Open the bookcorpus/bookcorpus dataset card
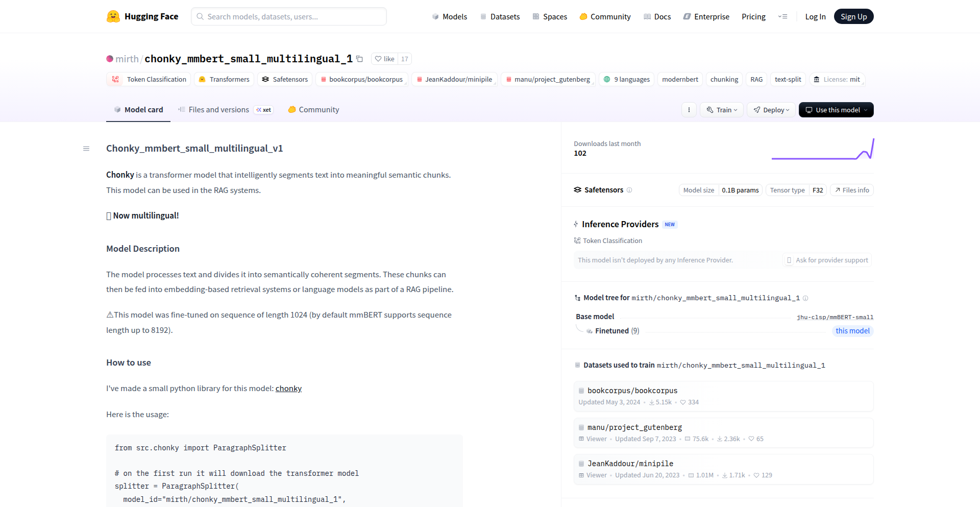The width and height of the screenshot is (980, 507). [723, 396]
